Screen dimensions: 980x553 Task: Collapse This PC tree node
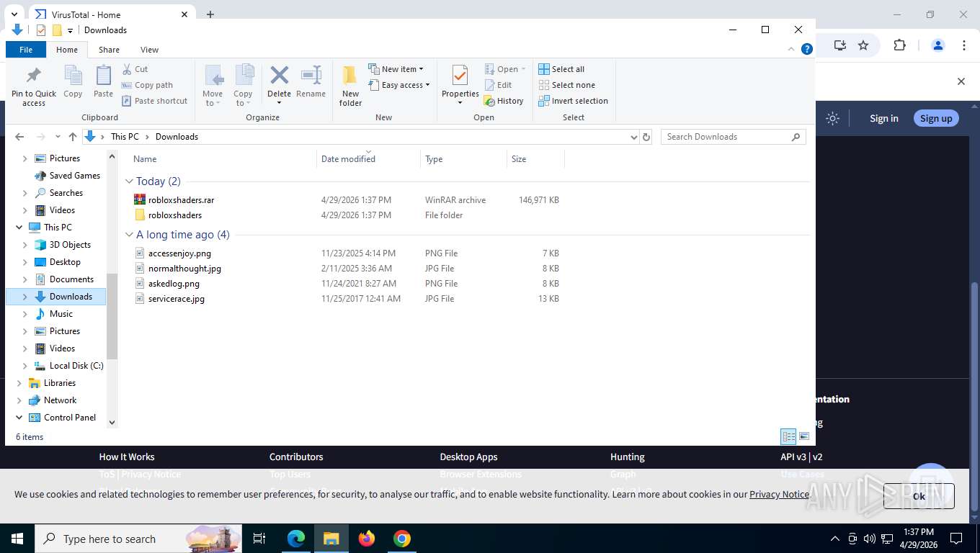pyautogui.click(x=19, y=228)
